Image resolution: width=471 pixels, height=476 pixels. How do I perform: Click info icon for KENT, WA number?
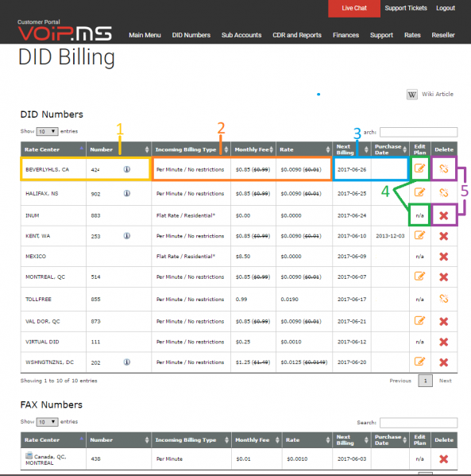[x=127, y=236]
